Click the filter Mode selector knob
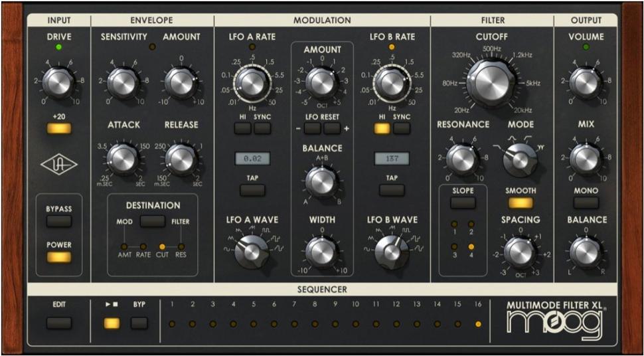 tap(520, 160)
